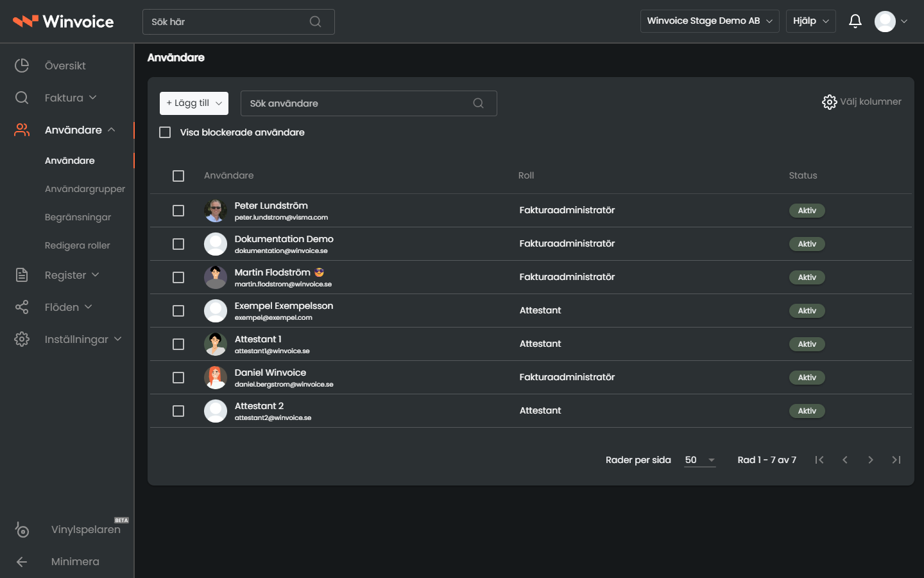Click the search icon in Sök användare field
The image size is (924, 578).
point(478,103)
